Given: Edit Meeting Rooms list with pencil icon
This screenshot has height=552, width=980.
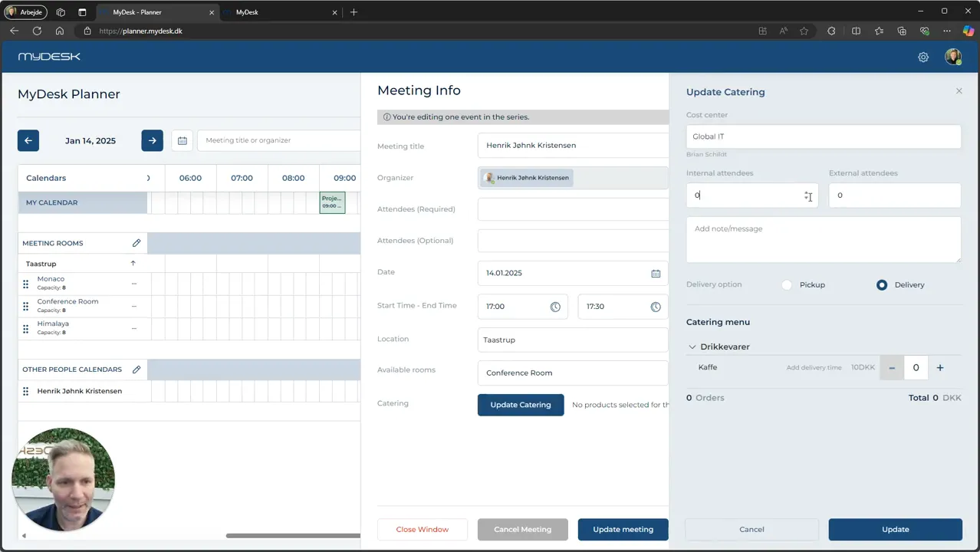Looking at the screenshot, I should point(136,243).
